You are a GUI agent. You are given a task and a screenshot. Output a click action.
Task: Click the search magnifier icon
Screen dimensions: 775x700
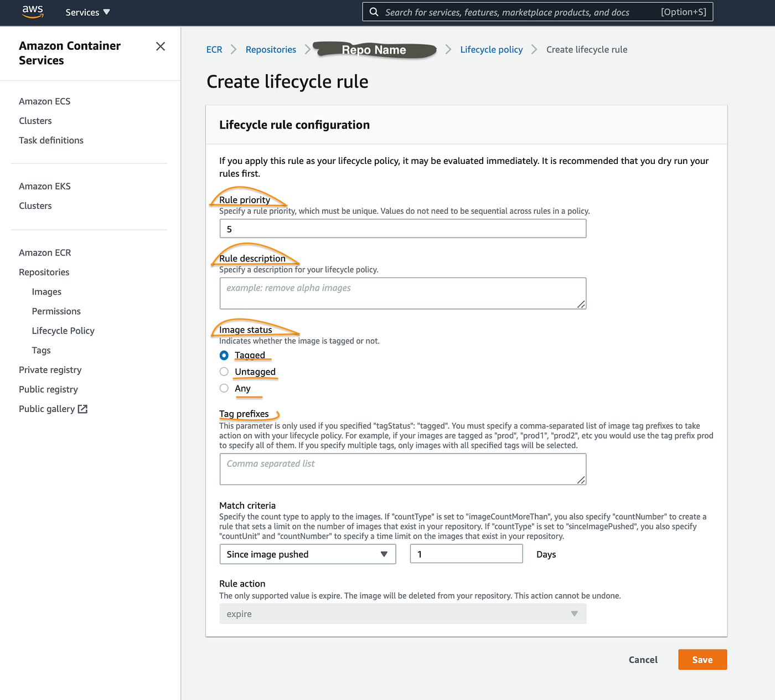pyautogui.click(x=374, y=12)
